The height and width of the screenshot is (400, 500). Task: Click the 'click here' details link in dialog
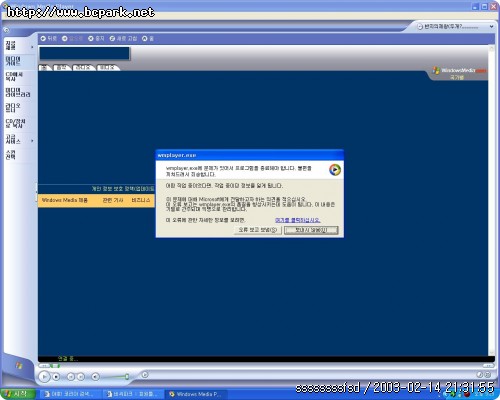pyautogui.click(x=297, y=220)
